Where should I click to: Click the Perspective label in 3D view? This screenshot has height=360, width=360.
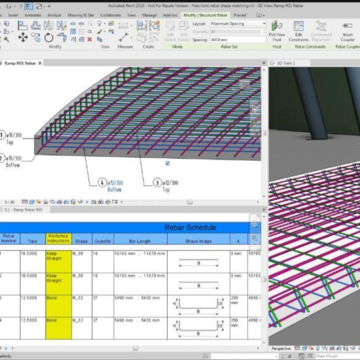pos(281,349)
